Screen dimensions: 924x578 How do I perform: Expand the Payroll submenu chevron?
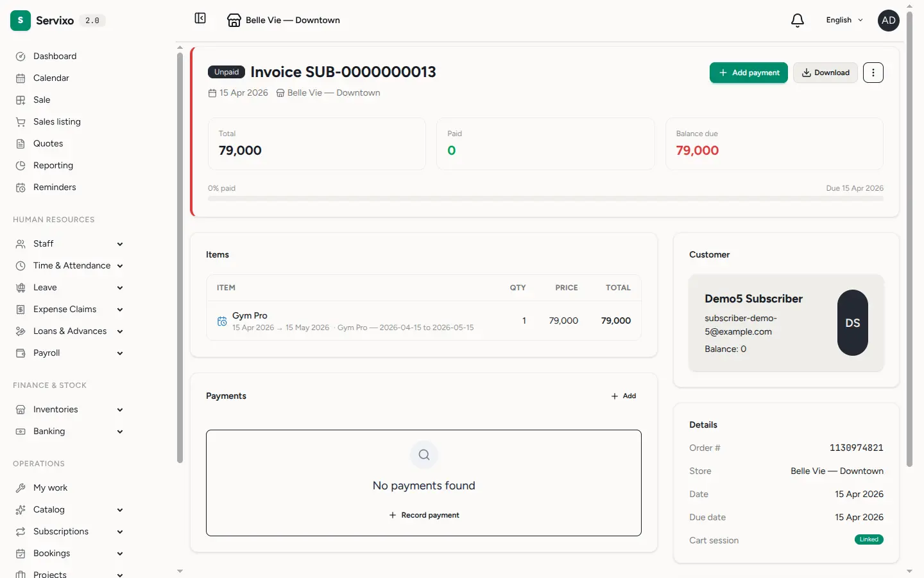(x=120, y=353)
